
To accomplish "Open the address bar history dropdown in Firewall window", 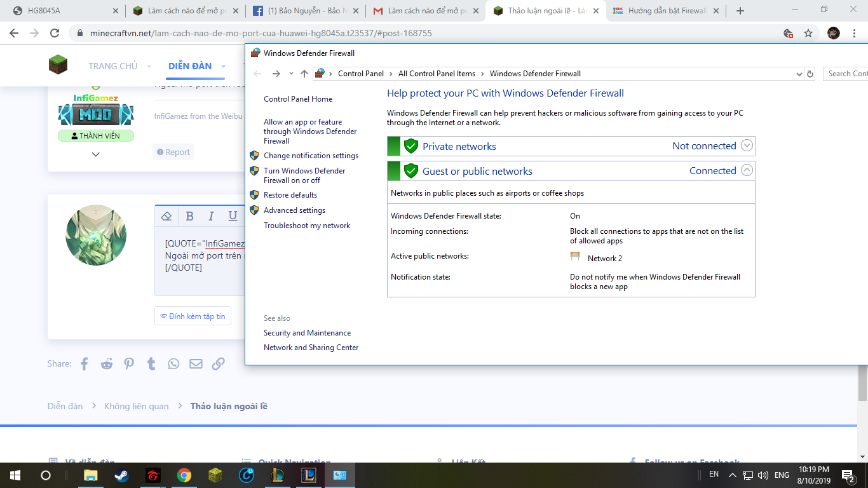I will tap(799, 74).
